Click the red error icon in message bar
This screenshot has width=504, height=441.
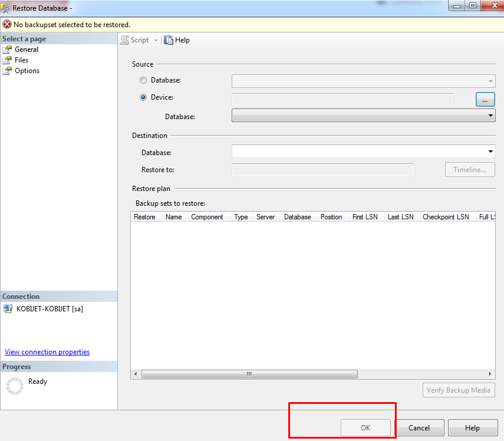pos(7,24)
